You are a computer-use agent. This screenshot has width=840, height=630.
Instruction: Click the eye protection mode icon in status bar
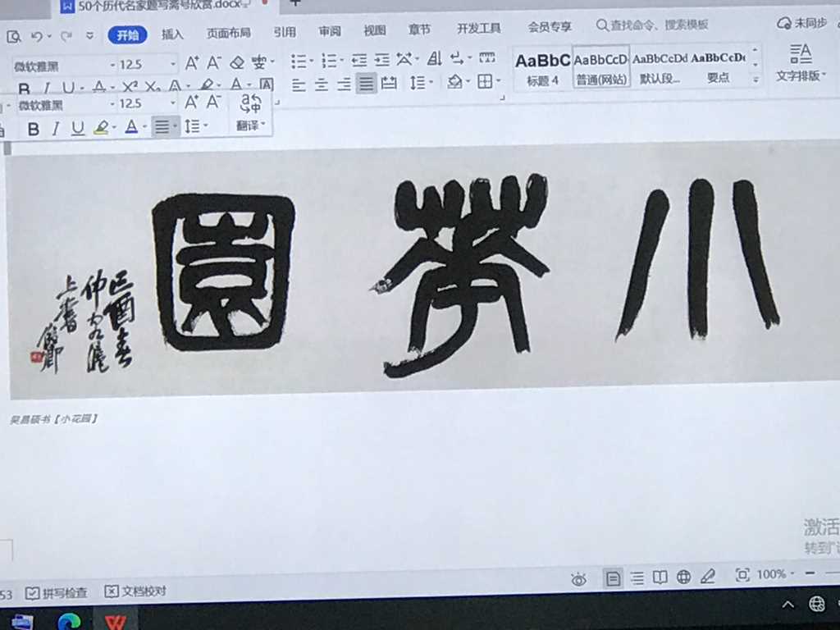point(578,579)
